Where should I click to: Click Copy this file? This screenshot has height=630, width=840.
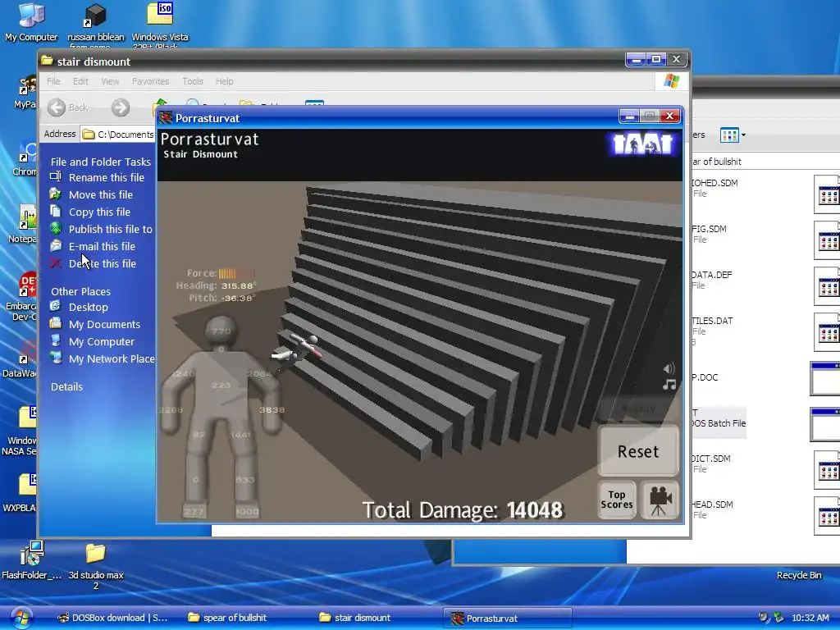pyautogui.click(x=99, y=212)
